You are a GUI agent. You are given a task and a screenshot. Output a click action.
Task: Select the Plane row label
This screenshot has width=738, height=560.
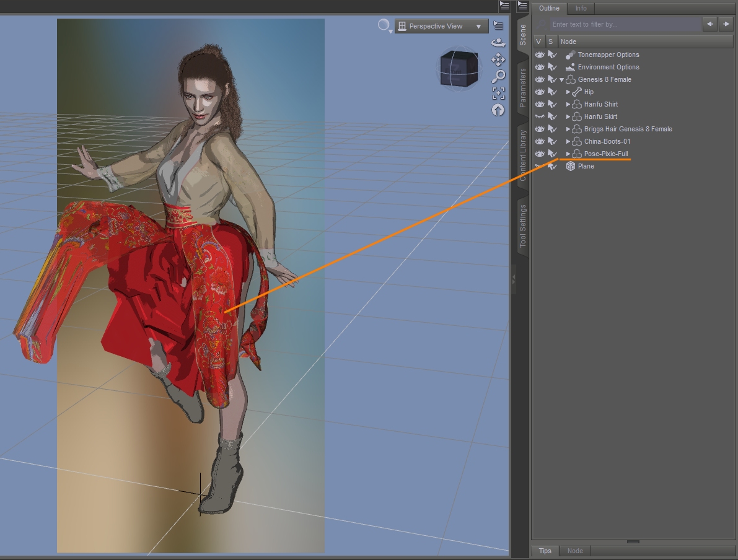(x=586, y=166)
